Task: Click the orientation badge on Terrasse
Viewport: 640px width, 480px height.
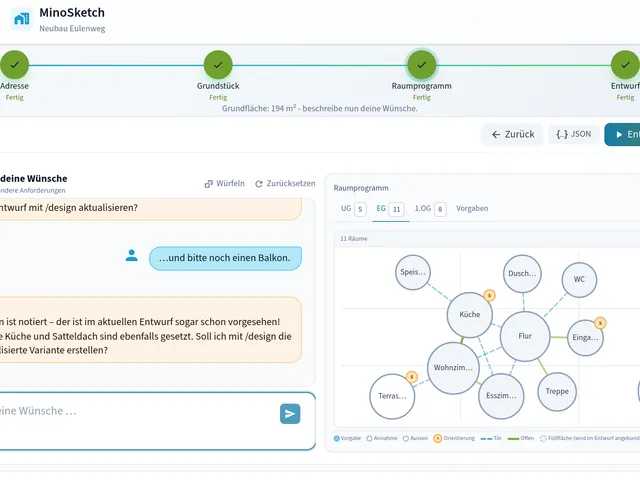Action: [412, 377]
